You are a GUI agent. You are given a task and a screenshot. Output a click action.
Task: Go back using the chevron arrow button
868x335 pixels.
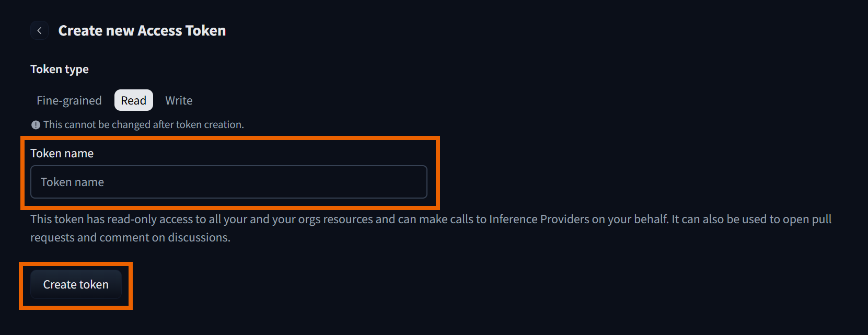click(x=39, y=31)
